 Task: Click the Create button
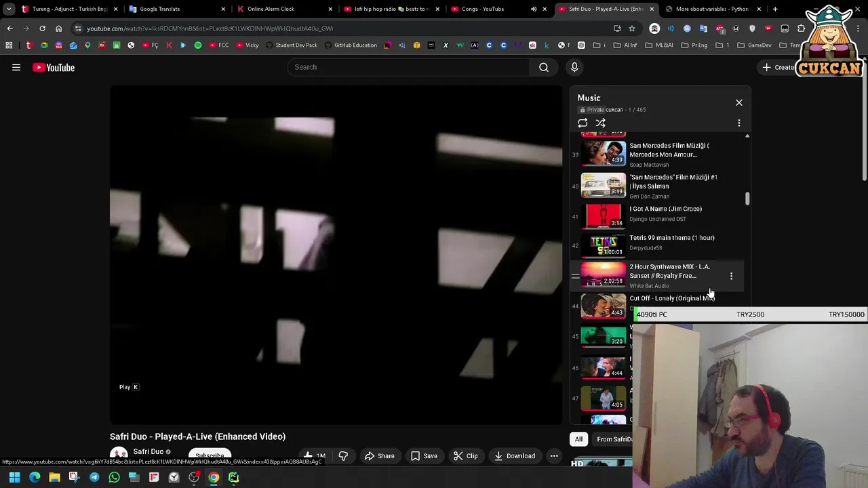tap(778, 67)
